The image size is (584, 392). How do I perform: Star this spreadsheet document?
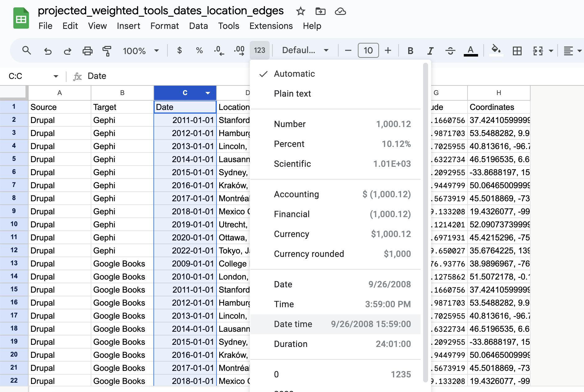[300, 11]
